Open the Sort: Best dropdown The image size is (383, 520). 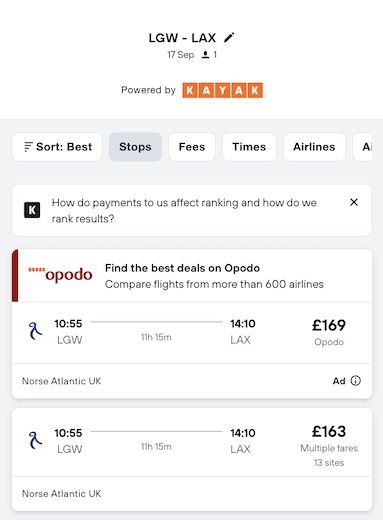point(57,147)
